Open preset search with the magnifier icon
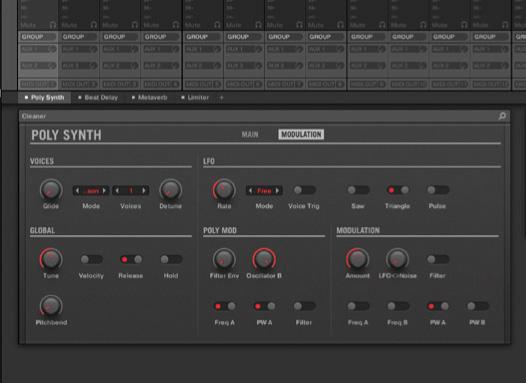Viewport: 526px width, 383px height. click(x=502, y=116)
